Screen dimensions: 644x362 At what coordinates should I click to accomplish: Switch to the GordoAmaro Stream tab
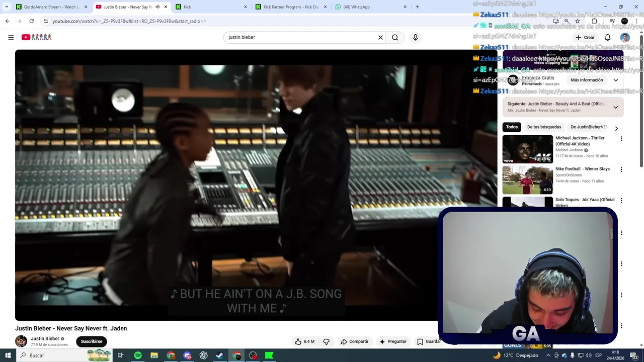point(51,7)
